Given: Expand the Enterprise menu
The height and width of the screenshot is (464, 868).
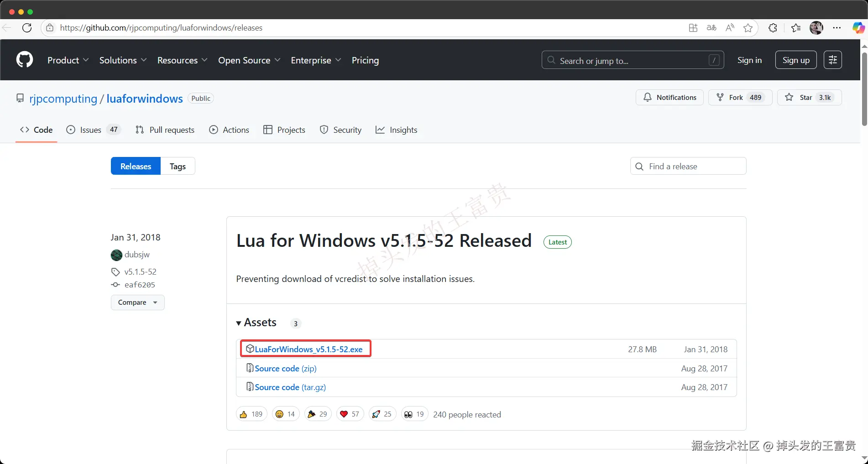Looking at the screenshot, I should [316, 60].
